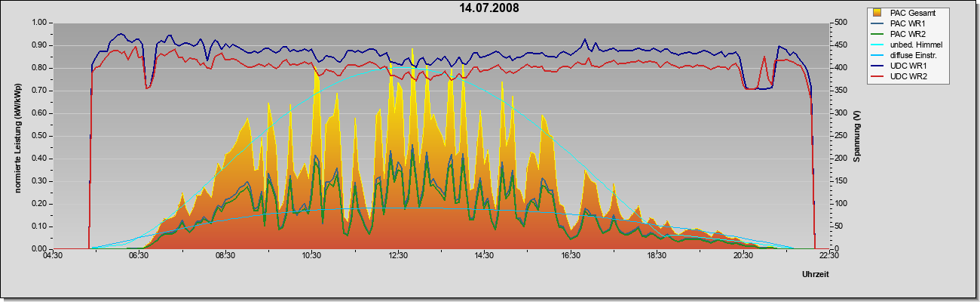Click the 0.50 label on power axis
The image size is (980, 302).
(x=38, y=136)
